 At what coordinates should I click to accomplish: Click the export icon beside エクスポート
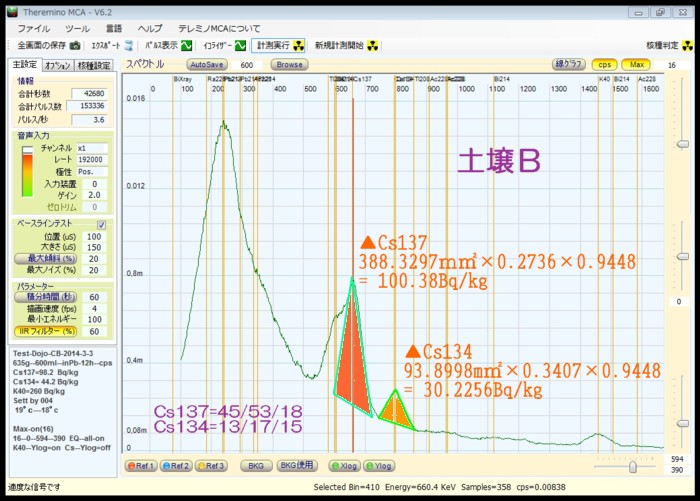129,46
